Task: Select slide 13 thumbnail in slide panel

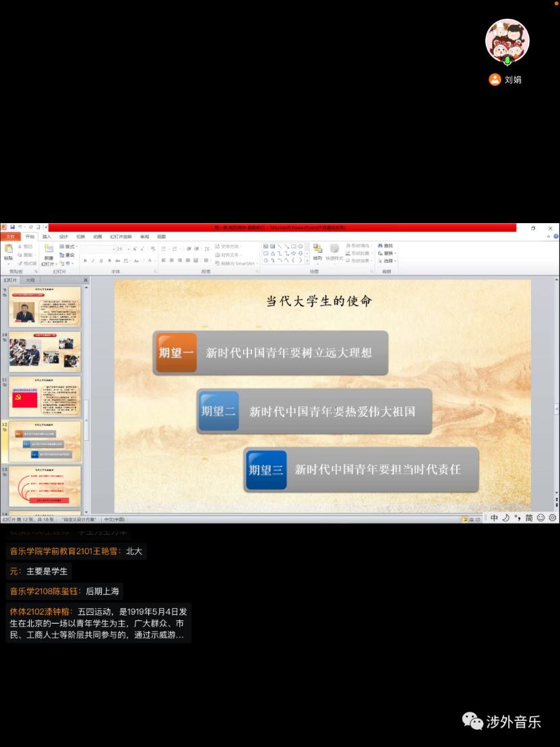Action: point(44,486)
